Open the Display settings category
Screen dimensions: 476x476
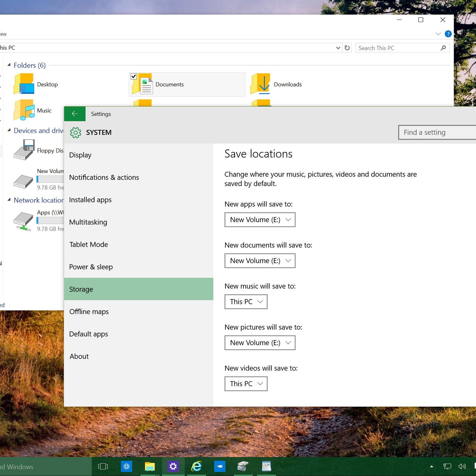(80, 155)
